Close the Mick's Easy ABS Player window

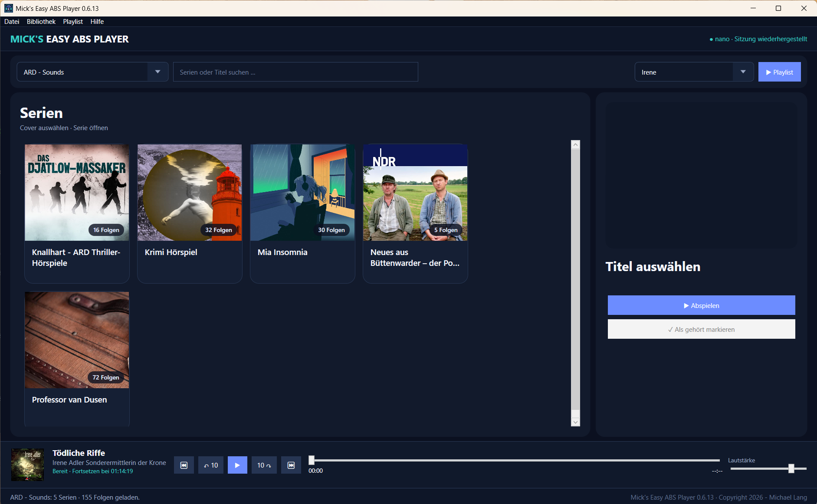(x=804, y=8)
